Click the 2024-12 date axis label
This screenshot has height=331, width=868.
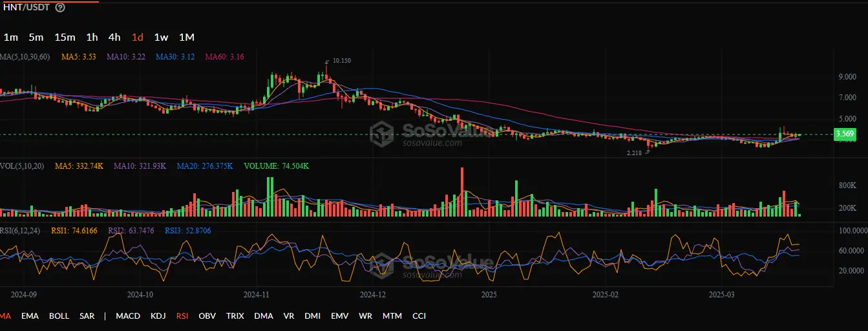(372, 294)
